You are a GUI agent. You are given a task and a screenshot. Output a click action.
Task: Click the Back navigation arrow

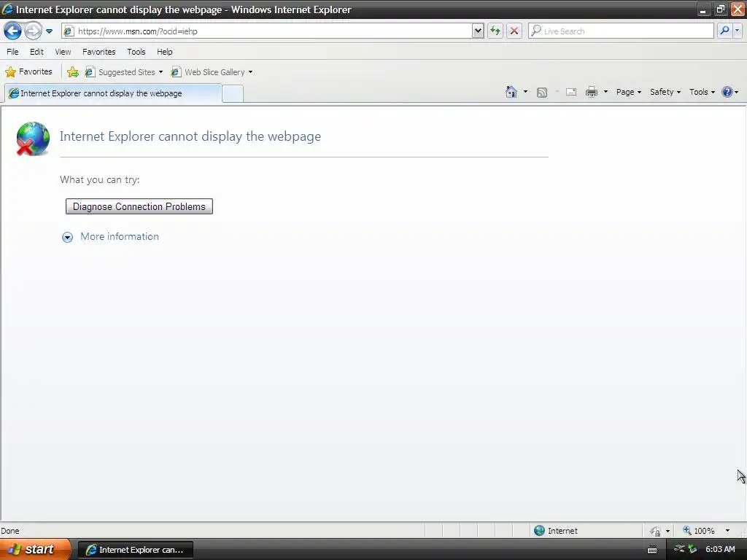point(13,31)
